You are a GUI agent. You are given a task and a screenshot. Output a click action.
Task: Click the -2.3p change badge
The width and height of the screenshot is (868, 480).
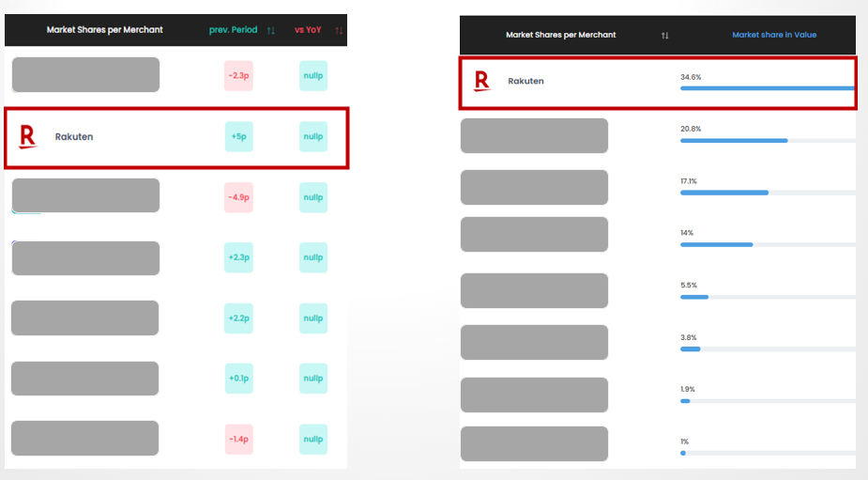coord(238,75)
